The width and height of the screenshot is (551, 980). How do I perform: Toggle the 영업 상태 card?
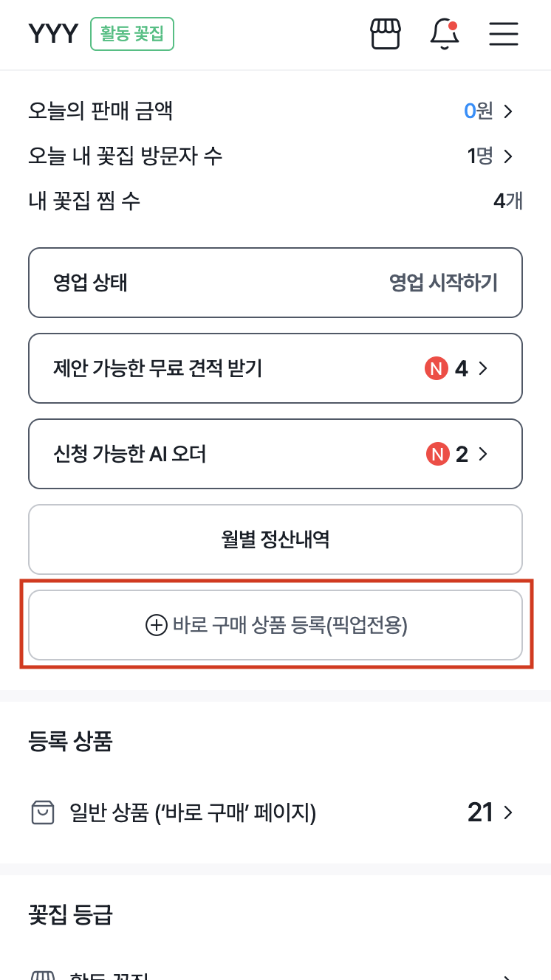click(275, 283)
